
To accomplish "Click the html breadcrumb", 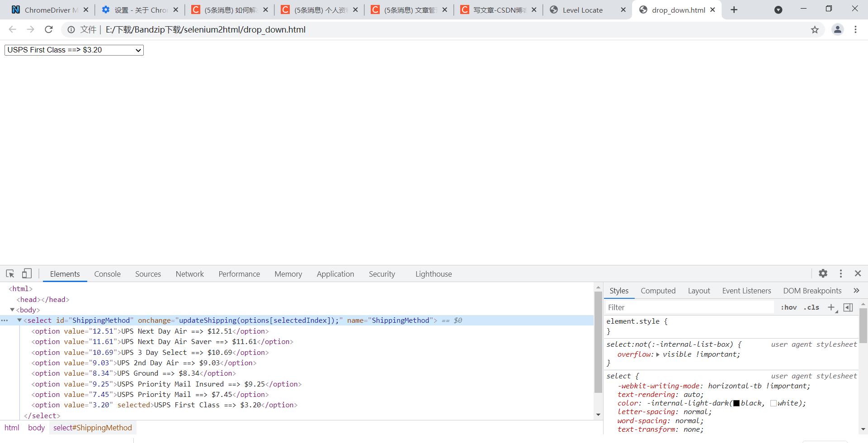I will tap(12, 428).
